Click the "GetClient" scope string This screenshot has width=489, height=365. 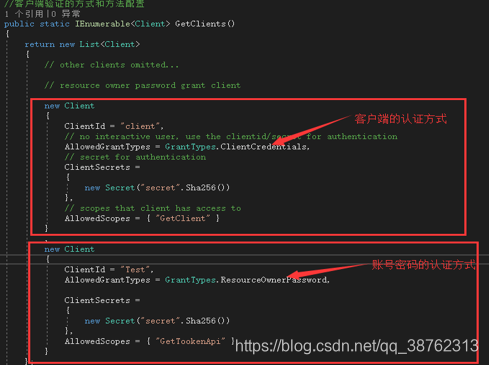coord(183,218)
